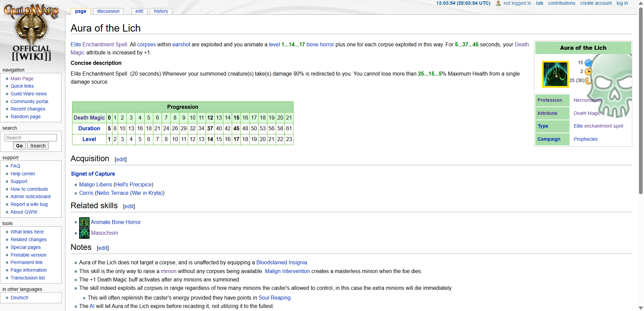Open Admin noticeboard
Viewport: 644px width, 311px height.
point(31,196)
